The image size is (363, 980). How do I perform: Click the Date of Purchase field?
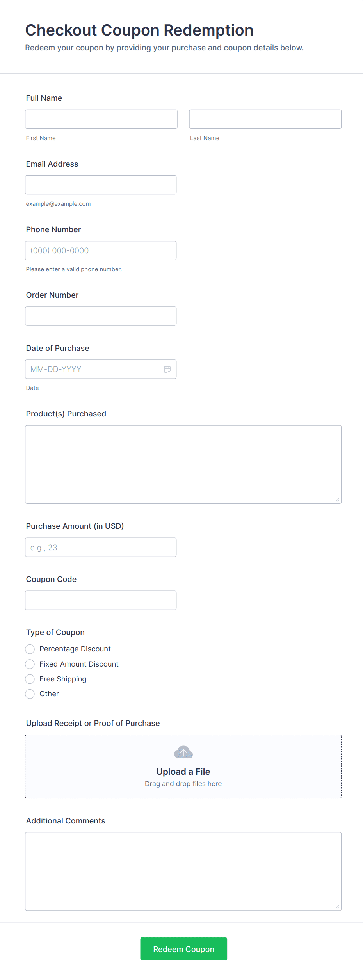[x=94, y=369]
